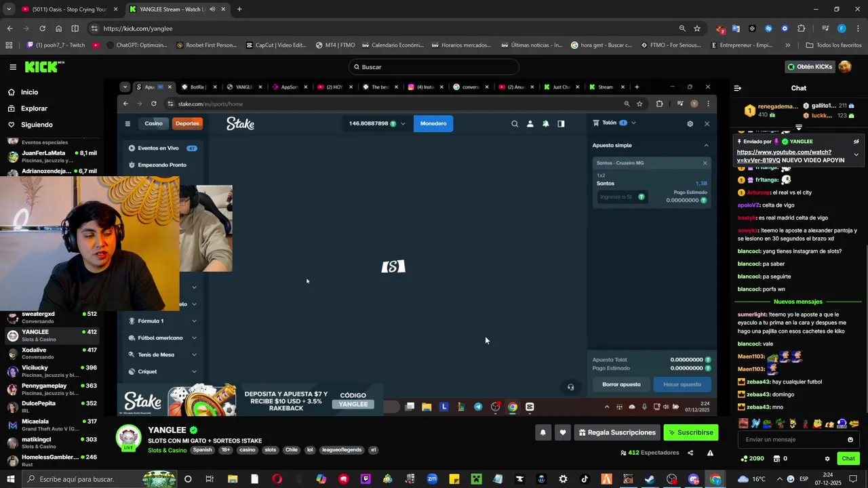
Task: Remove the Santos - Cruzeiro MG bet
Action: click(x=705, y=163)
